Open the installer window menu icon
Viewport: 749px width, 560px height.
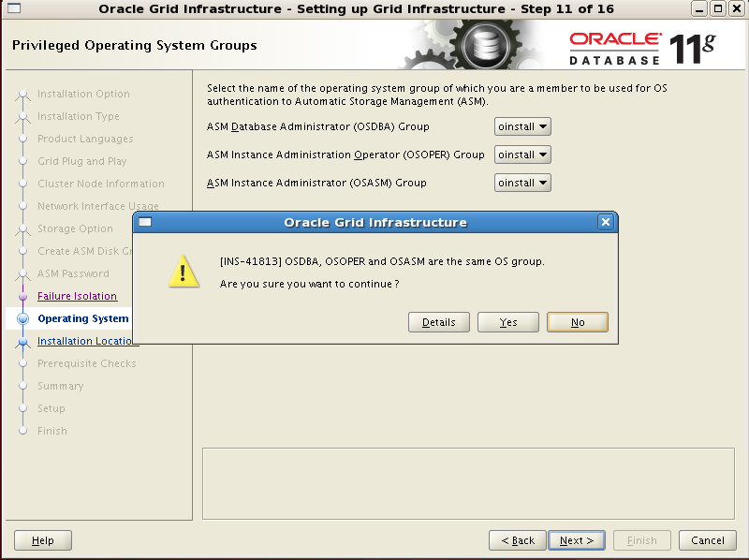[14, 8]
